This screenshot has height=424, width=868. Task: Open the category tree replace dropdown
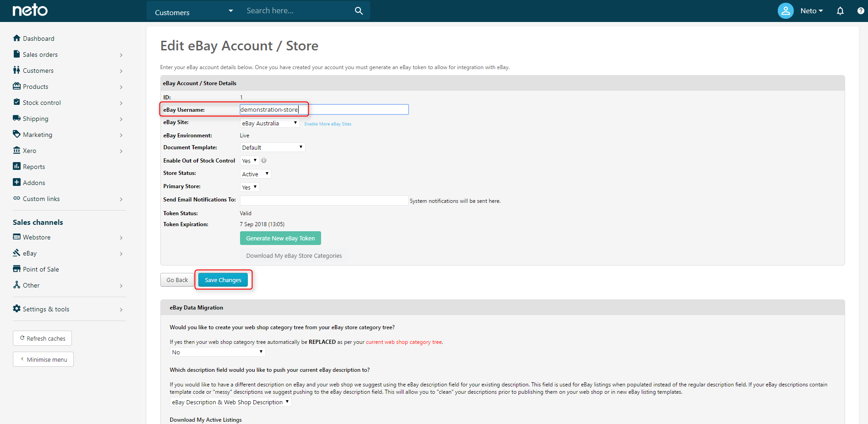[218, 352]
